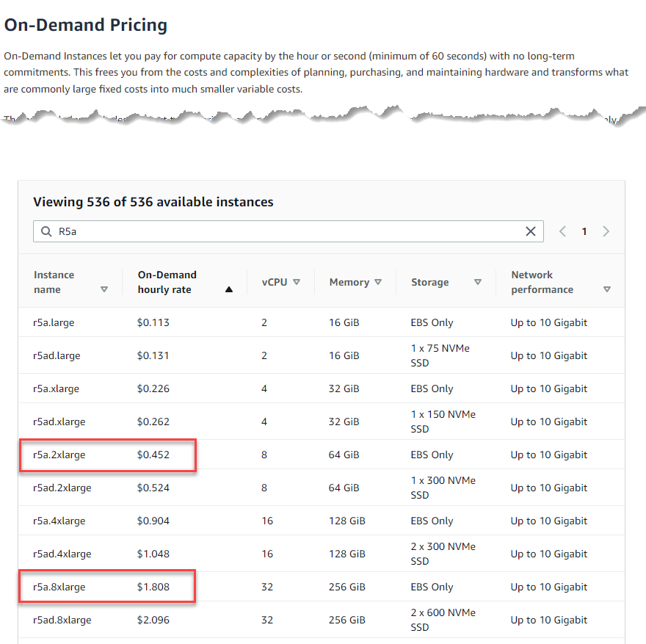The height and width of the screenshot is (644, 646).
Task: Click the r5a.large instance name
Action: click(x=54, y=322)
